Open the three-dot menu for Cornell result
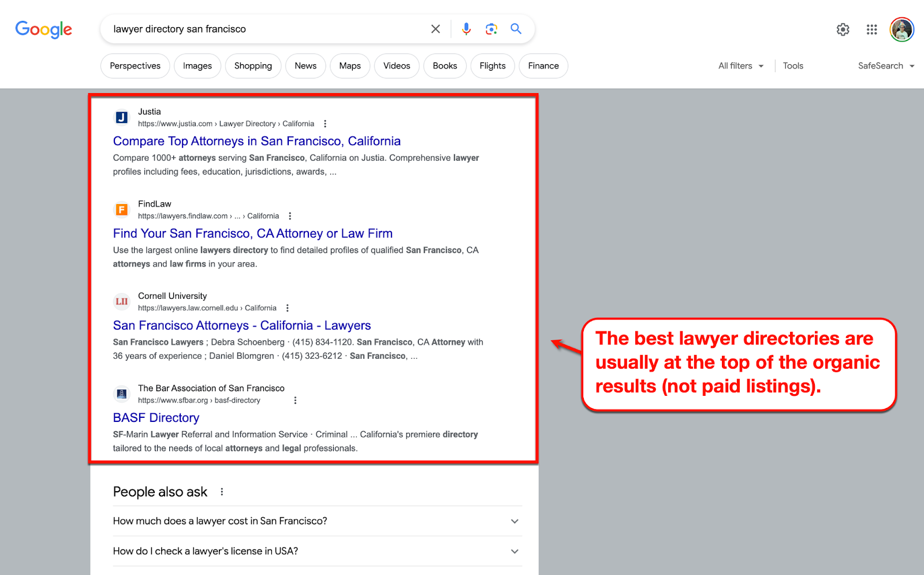 pos(288,308)
